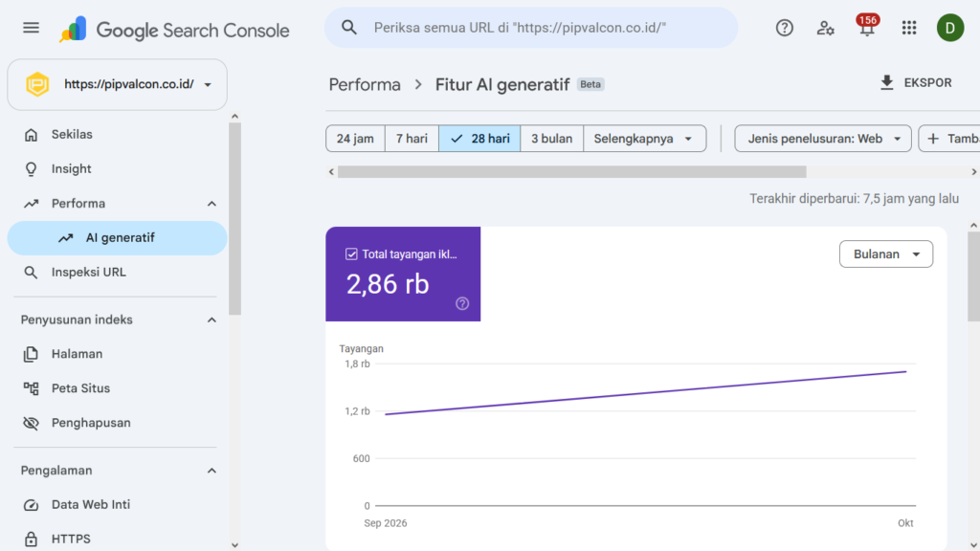Open HTTPS report in the sidebar
This screenshot has height=551, width=980.
pos(117,540)
